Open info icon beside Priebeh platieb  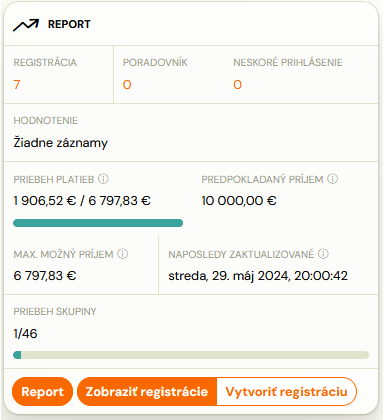coord(103,179)
